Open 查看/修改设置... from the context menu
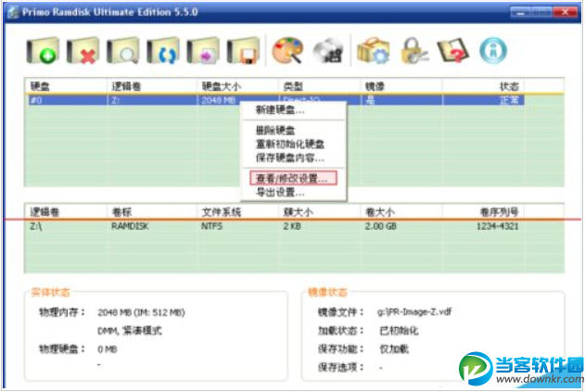Screen dimensions: 585x392 (293, 178)
